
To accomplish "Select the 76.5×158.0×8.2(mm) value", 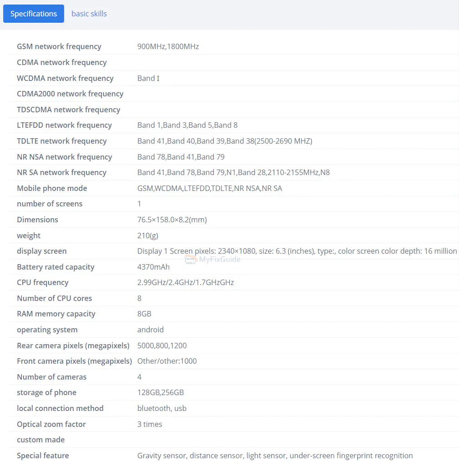I will [x=172, y=220].
